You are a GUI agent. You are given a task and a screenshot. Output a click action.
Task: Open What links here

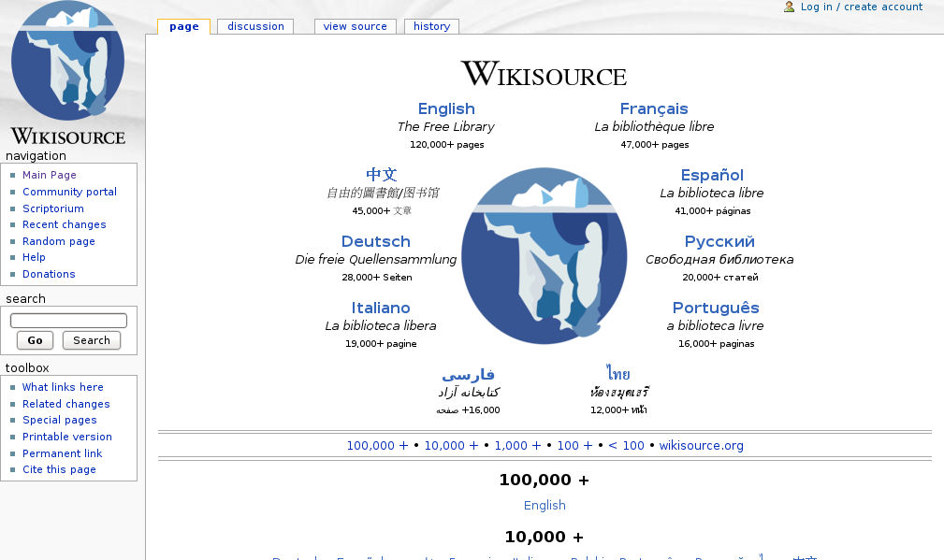point(63,387)
